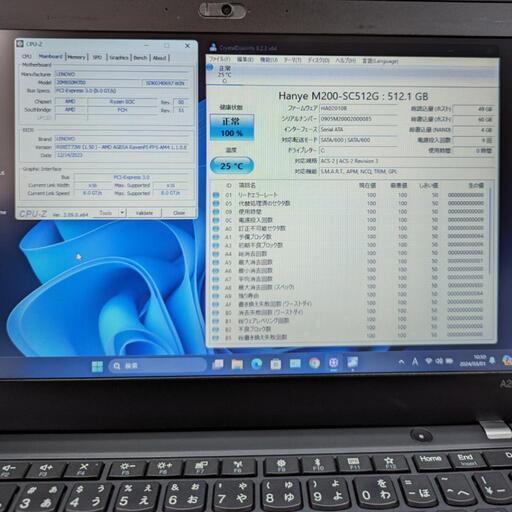Open the ディスク menu in CrystalDiskInfo

[318, 60]
